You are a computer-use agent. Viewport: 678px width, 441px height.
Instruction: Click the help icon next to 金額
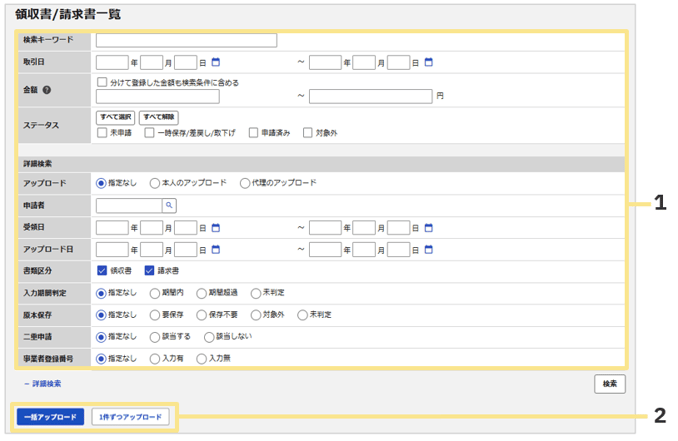[47, 90]
